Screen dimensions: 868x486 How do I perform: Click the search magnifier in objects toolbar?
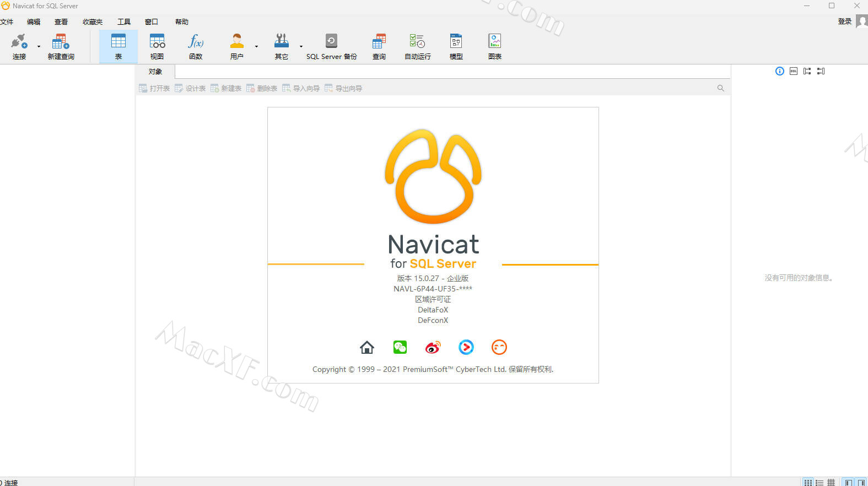click(720, 88)
